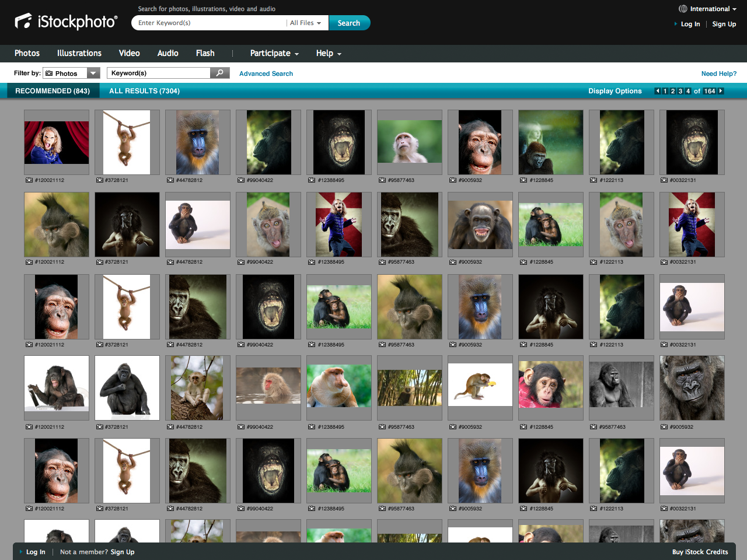Click camera icon in Filter by Photos box

tap(49, 73)
